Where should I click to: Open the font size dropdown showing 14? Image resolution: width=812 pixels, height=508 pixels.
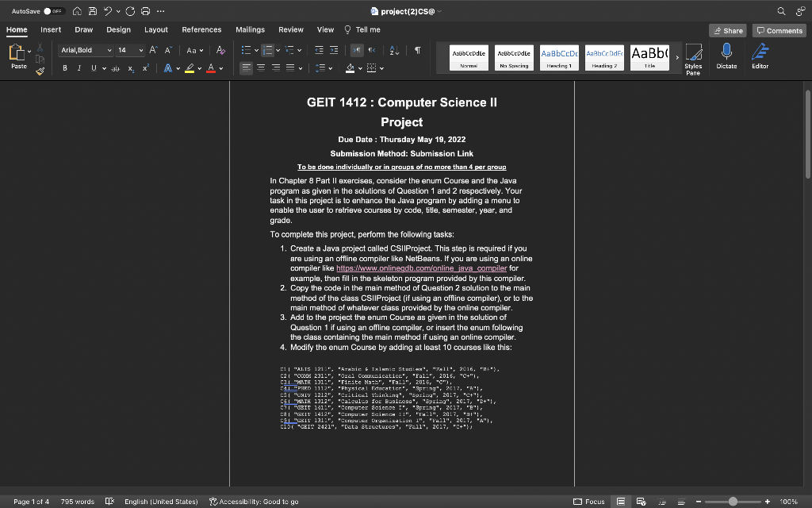point(140,50)
